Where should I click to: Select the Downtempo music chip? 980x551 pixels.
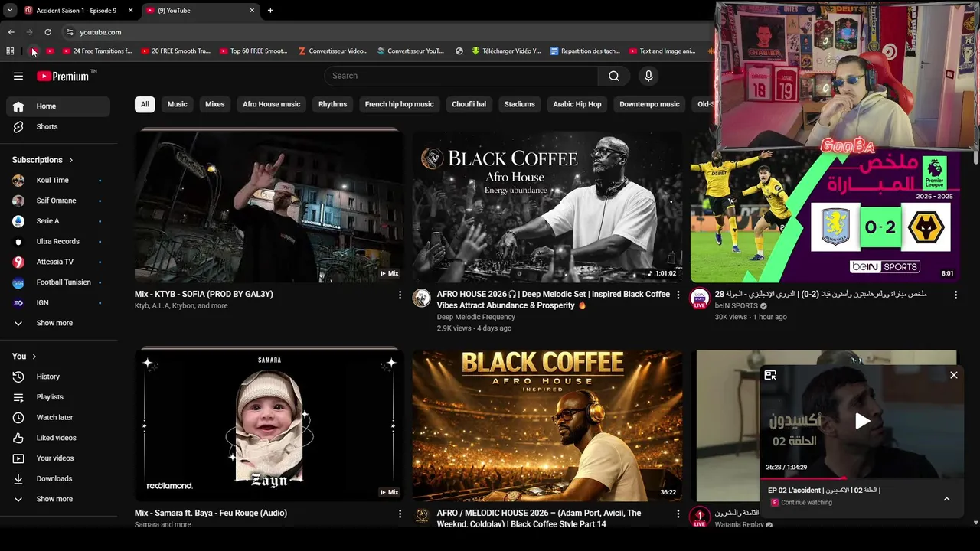pyautogui.click(x=650, y=104)
